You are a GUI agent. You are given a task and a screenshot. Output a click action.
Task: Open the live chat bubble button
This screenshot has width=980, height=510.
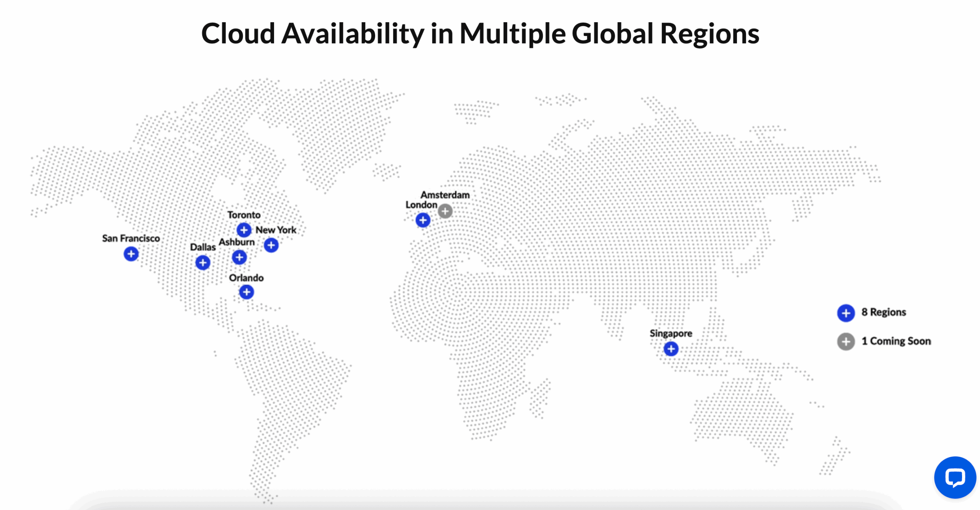(x=955, y=477)
